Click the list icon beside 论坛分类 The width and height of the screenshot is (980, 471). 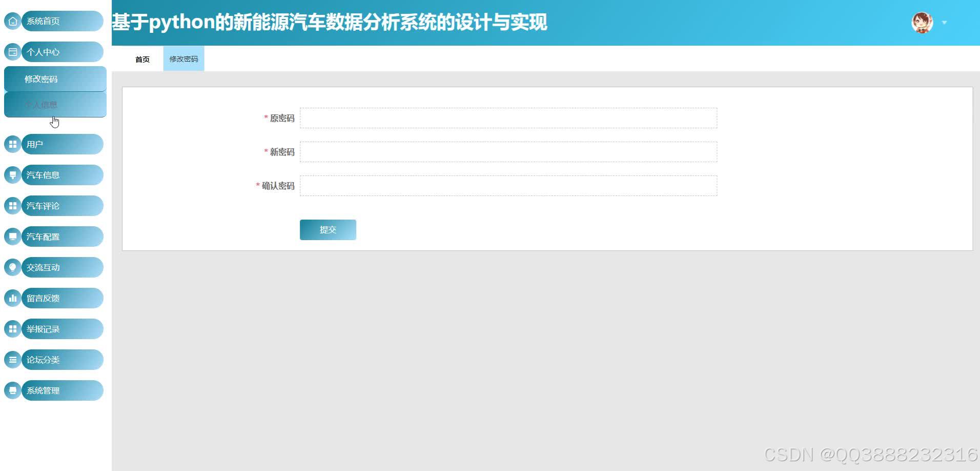pyautogui.click(x=13, y=360)
